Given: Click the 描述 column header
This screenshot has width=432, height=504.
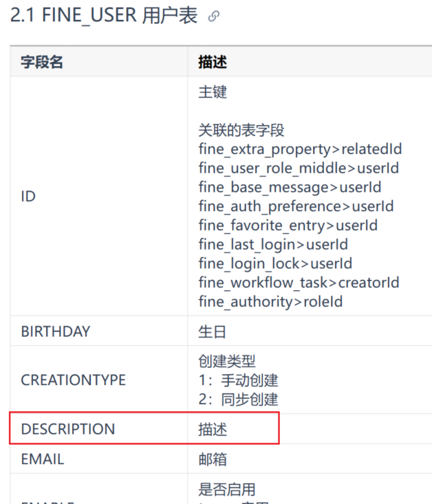Looking at the screenshot, I should [x=213, y=62].
